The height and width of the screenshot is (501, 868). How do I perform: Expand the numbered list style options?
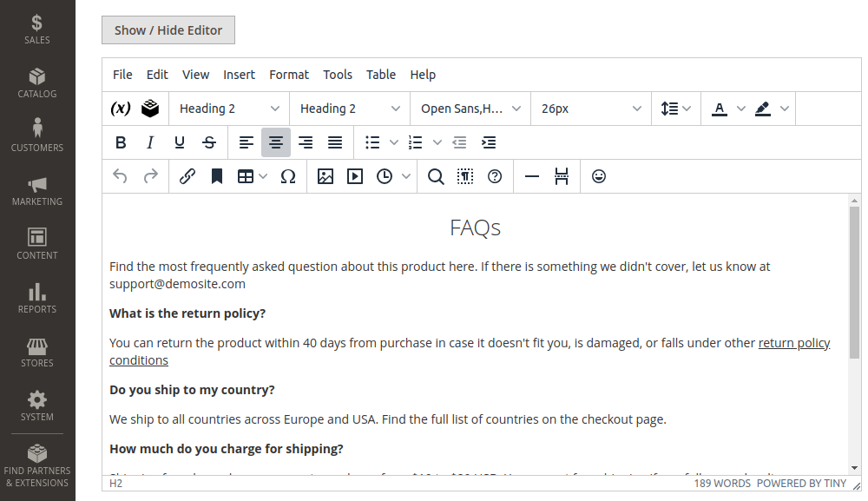click(x=437, y=142)
